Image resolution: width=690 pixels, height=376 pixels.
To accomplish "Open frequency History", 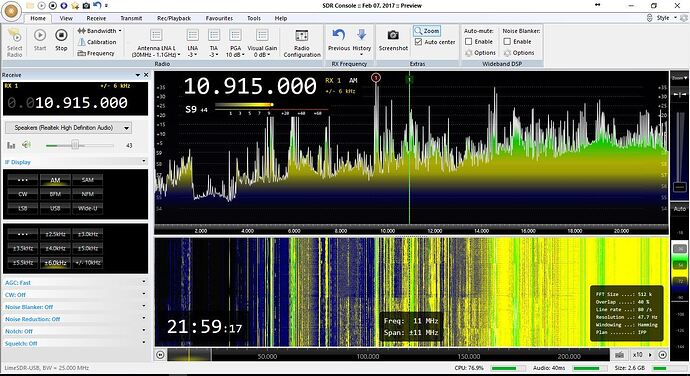I will coord(361,35).
